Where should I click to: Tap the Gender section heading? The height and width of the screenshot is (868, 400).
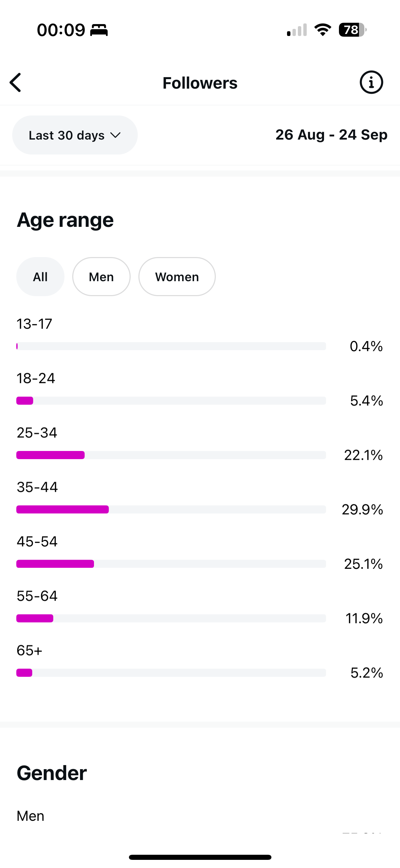click(x=52, y=773)
